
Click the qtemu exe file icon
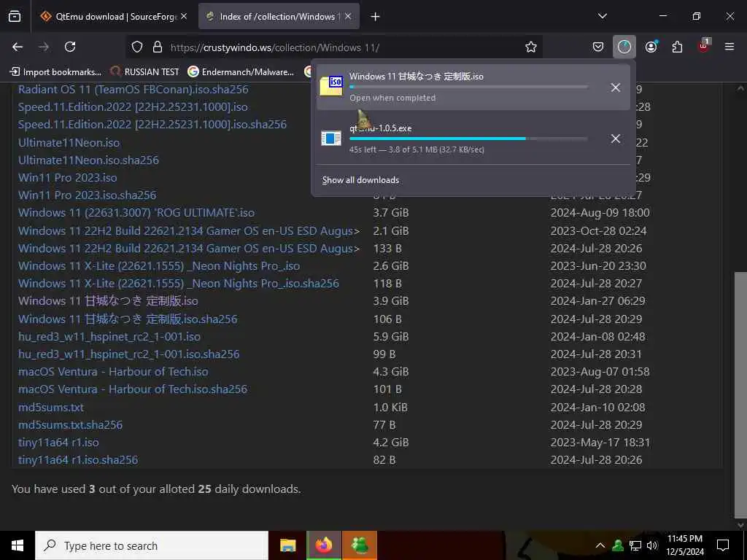(x=331, y=138)
